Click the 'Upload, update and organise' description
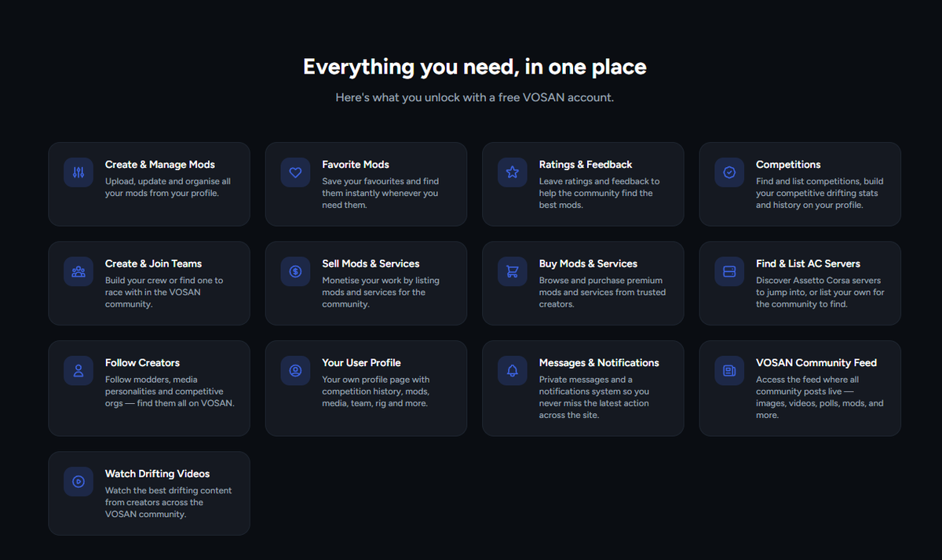Screen dimensions: 942x560 coord(168,187)
